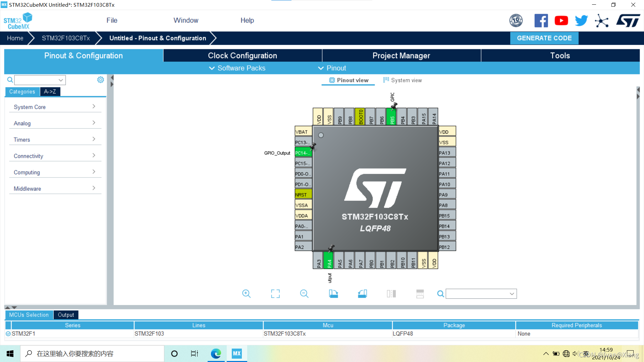Open Microsoft Edge from the taskbar

(216, 354)
